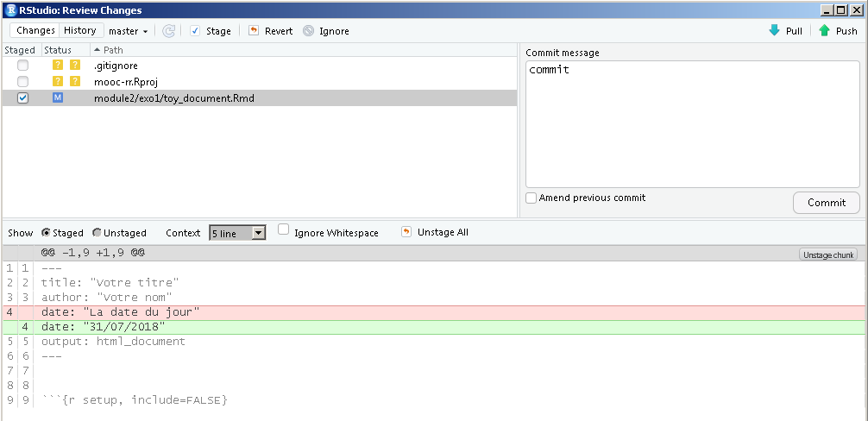This screenshot has height=421, width=868.
Task: Sort file list by Path column
Action: [112, 50]
